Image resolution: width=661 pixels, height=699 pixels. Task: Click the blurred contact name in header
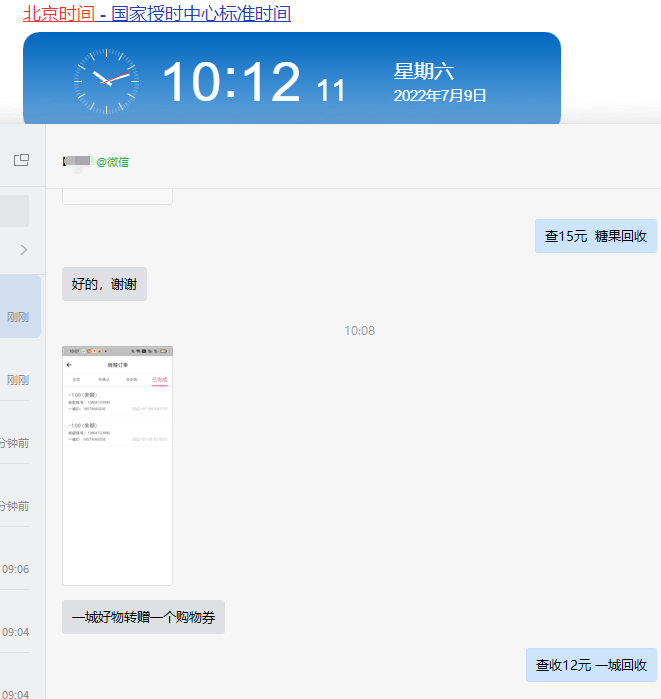tap(77, 161)
